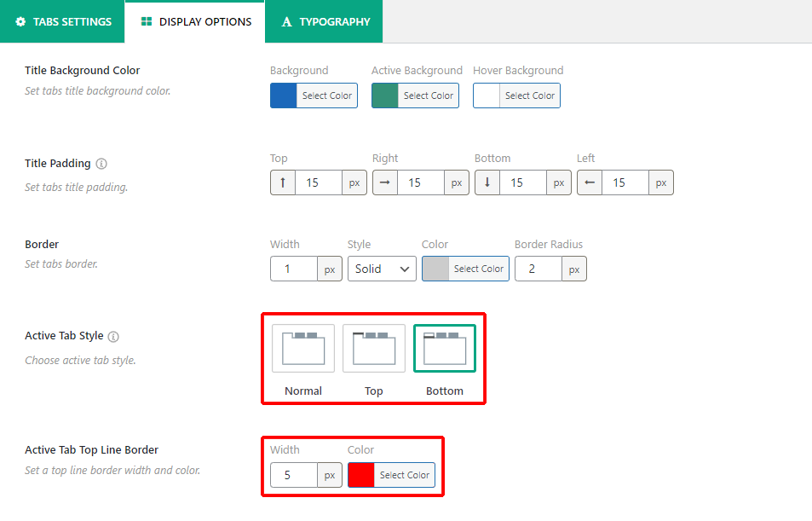The height and width of the screenshot is (521, 812).
Task: Click the right padding arrow icon
Action: pos(385,182)
